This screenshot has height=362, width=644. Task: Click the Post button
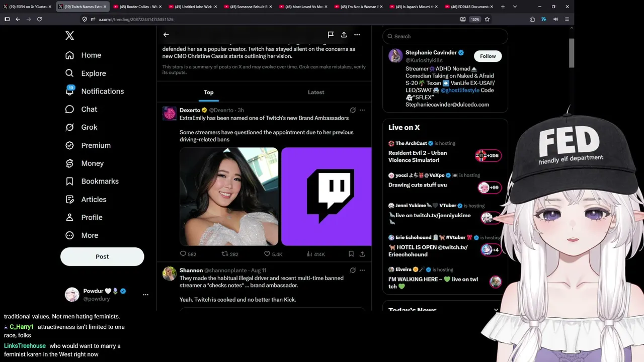pyautogui.click(x=102, y=256)
